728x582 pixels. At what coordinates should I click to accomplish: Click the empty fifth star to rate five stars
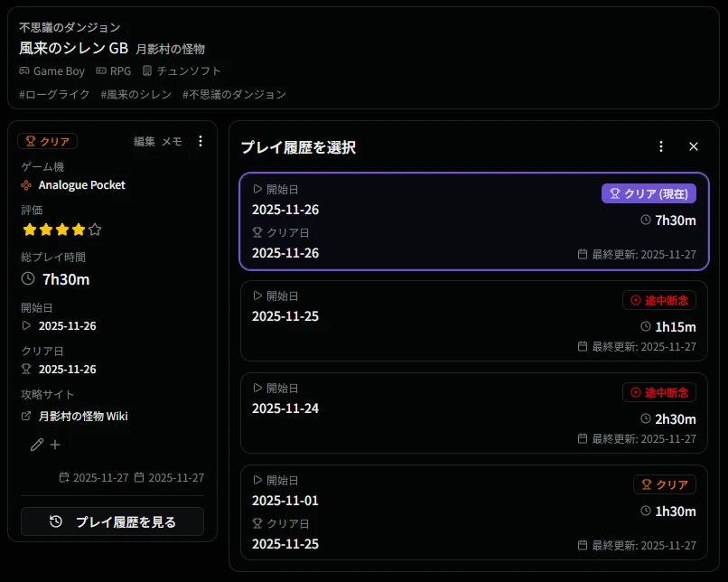tap(94, 230)
